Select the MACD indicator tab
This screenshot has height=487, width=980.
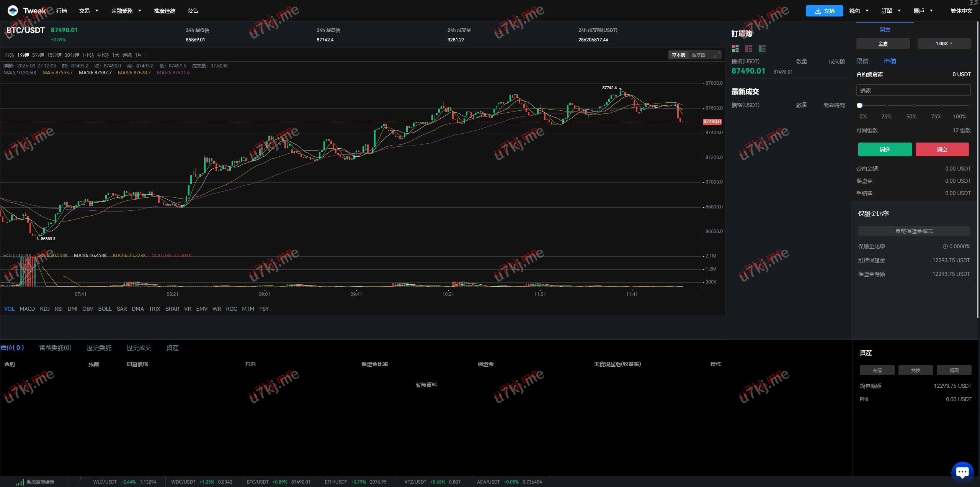27,309
